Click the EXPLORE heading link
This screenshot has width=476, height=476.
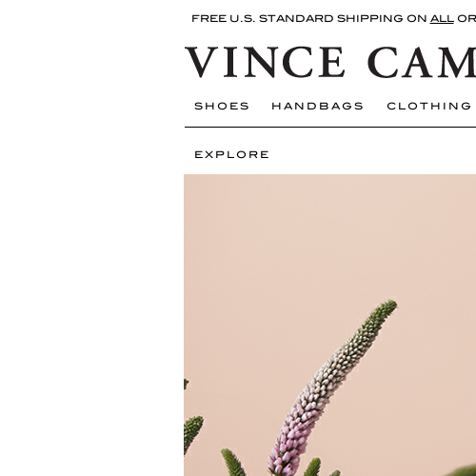(x=231, y=154)
